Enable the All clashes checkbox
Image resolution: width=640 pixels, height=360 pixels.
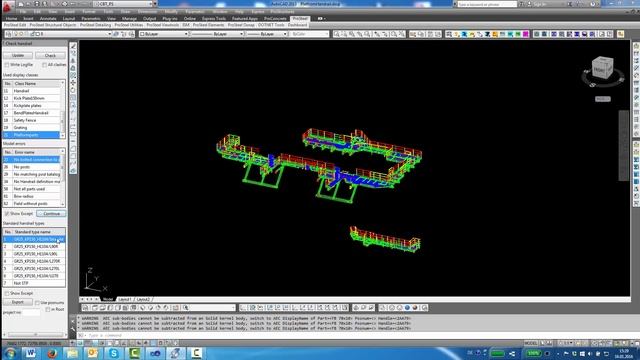tap(44, 65)
